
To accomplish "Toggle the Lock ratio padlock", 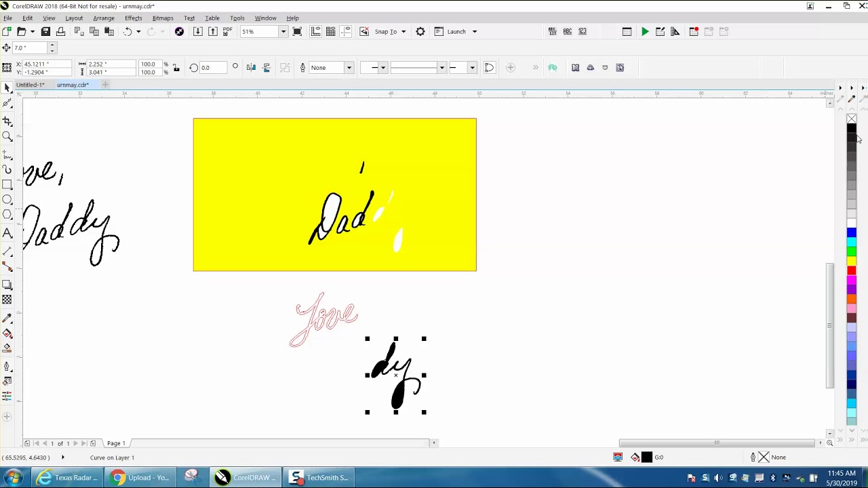I will coord(176,67).
